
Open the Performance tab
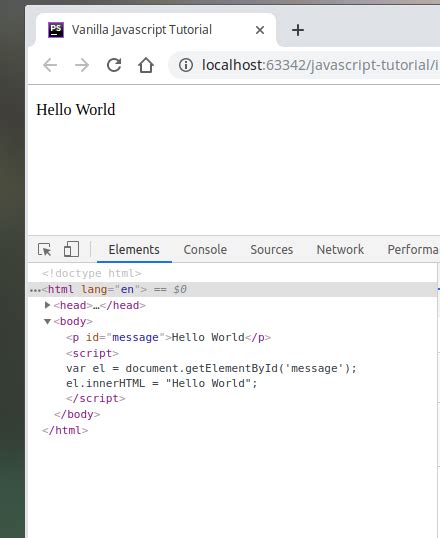pos(413,249)
